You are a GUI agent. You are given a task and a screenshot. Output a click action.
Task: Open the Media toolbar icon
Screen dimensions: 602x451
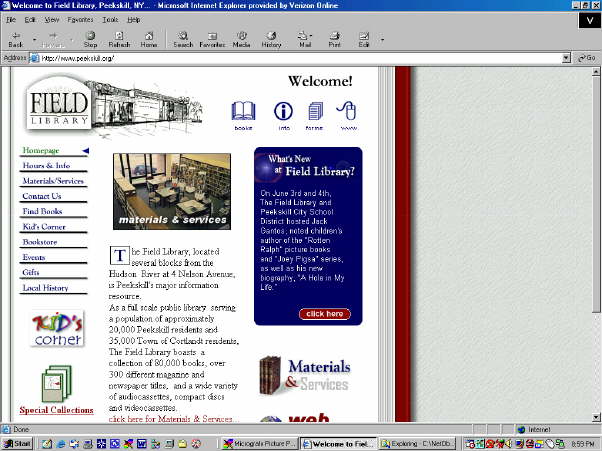(241, 40)
